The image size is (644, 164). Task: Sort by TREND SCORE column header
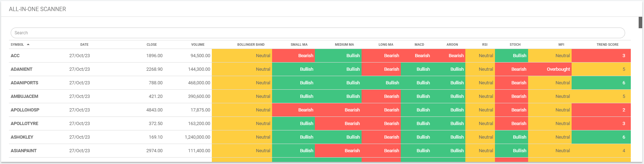coord(608,45)
